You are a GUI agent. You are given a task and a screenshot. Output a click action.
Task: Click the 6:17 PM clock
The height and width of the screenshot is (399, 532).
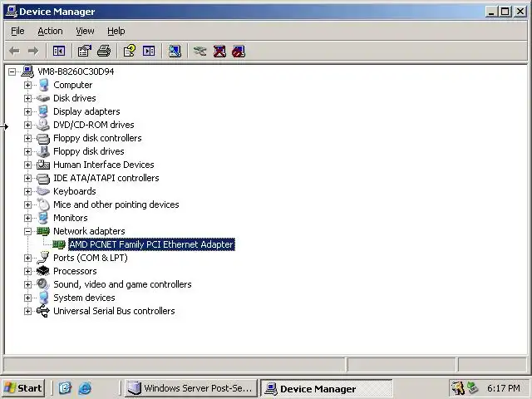point(504,388)
